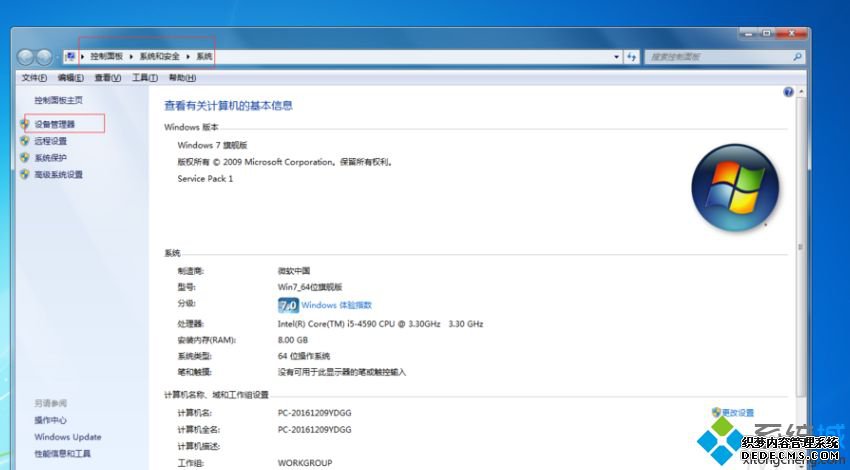Open the 帮助(H) menu
850x470 pixels.
tap(182, 78)
